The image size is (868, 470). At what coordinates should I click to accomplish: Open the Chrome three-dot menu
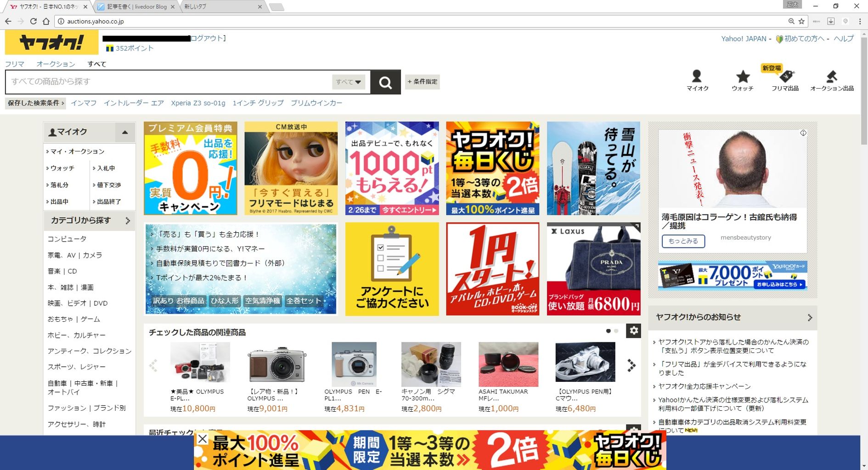pyautogui.click(x=860, y=21)
